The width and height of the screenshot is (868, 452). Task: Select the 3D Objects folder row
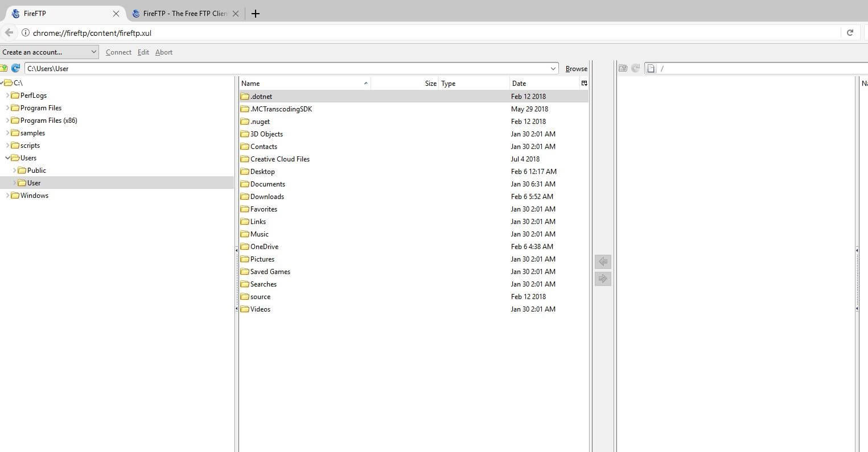(x=414, y=134)
